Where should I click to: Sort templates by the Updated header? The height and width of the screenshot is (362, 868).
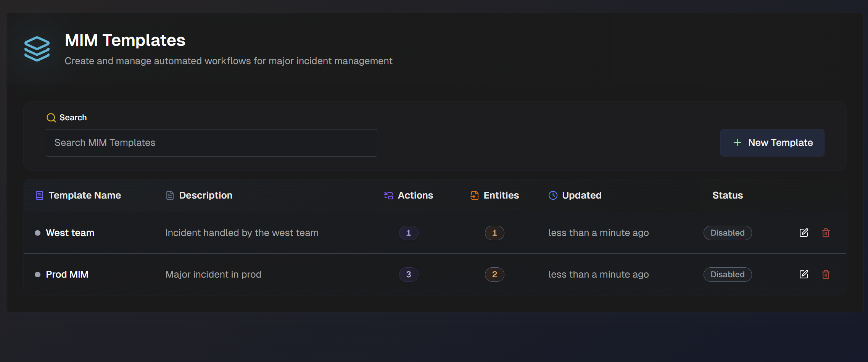click(x=581, y=195)
